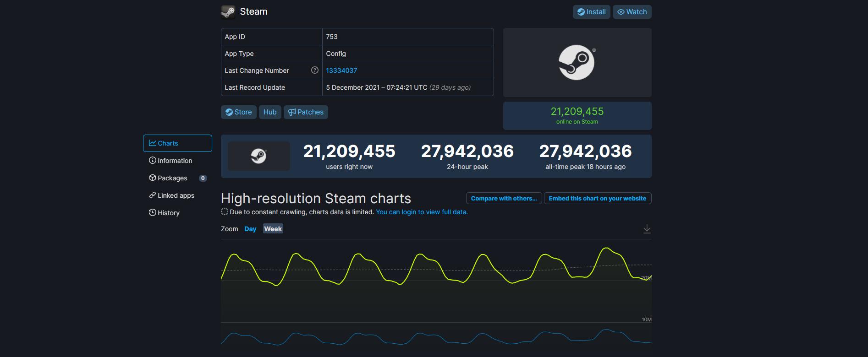Open the Hub button

click(270, 112)
